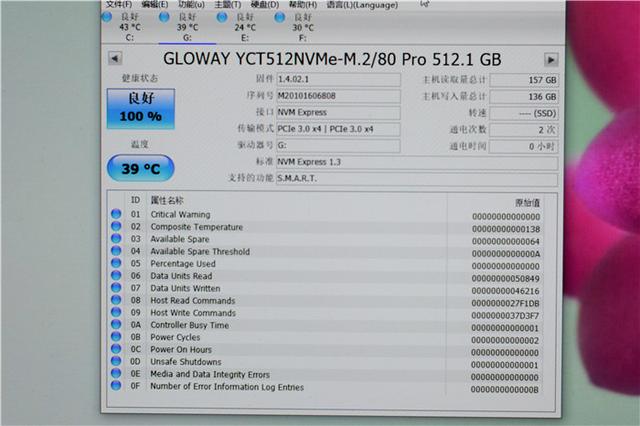Image resolution: width=640 pixels, height=426 pixels.
Task: Select the G: drive tab at 39 °C
Action: click(187, 27)
